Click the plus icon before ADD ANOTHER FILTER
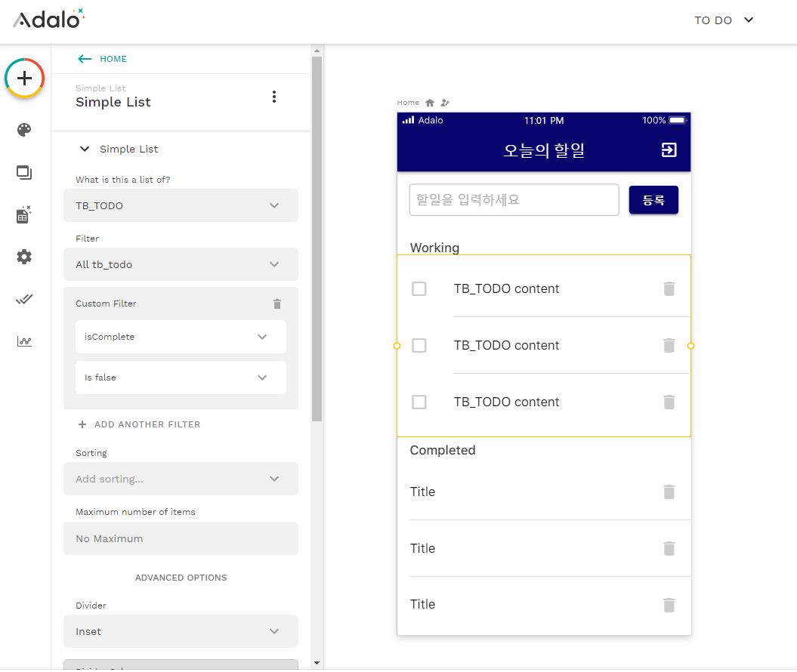Viewport: 797px width, 672px height. [x=82, y=424]
